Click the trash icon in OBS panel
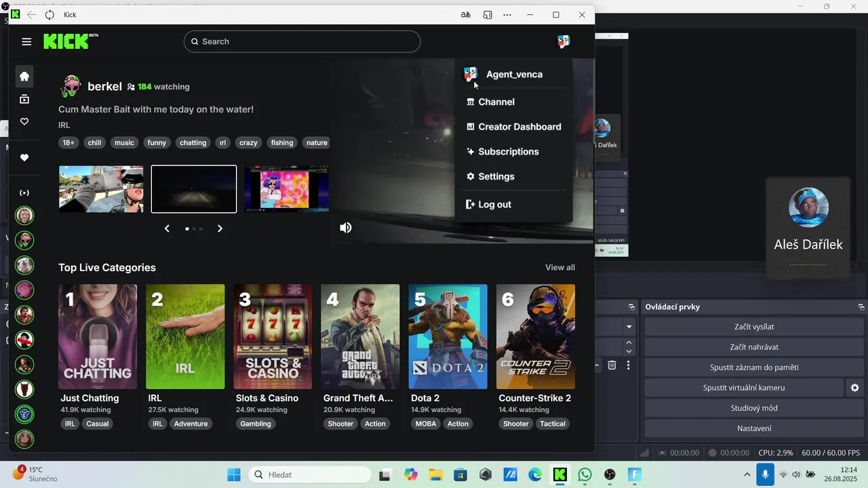Image resolution: width=868 pixels, height=488 pixels. [x=612, y=365]
